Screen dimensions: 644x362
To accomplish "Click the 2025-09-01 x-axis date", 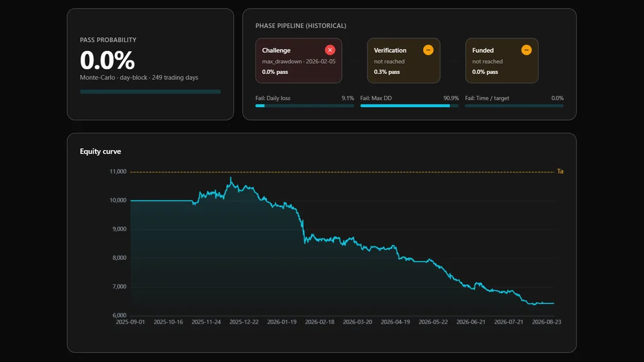I will coord(130,322).
